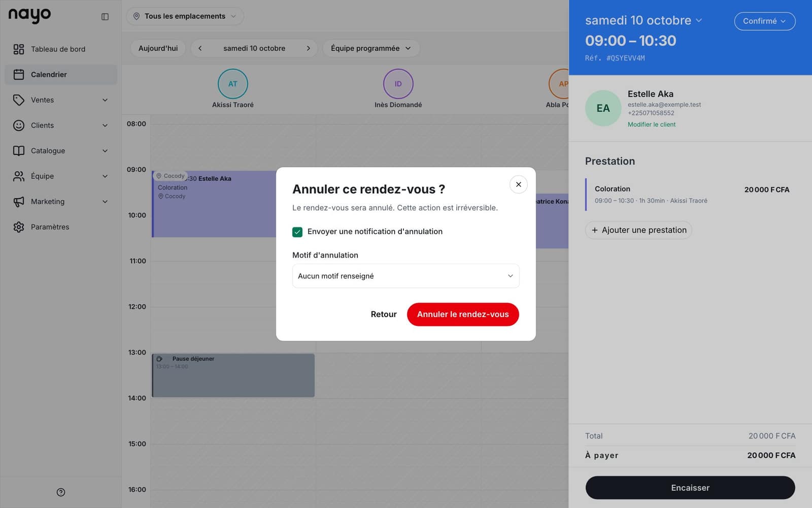This screenshot has width=812, height=508.
Task: Expand the Équipe menu
Action: coord(61,176)
